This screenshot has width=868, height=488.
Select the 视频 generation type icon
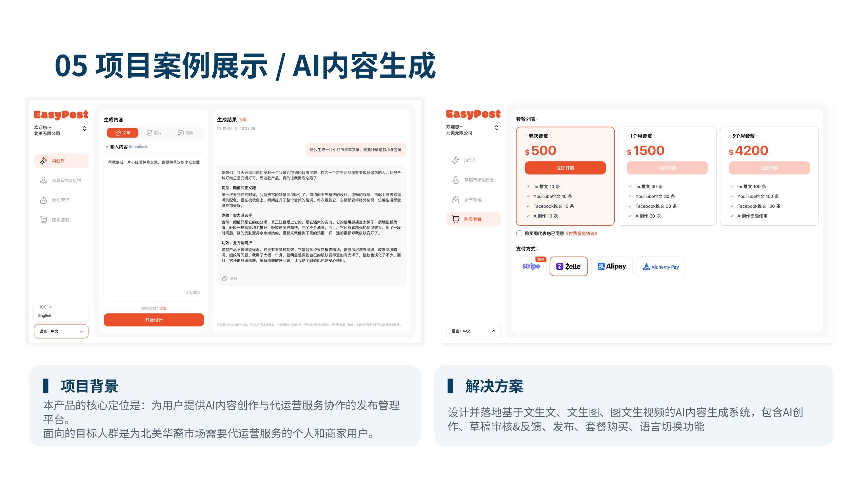(180, 133)
